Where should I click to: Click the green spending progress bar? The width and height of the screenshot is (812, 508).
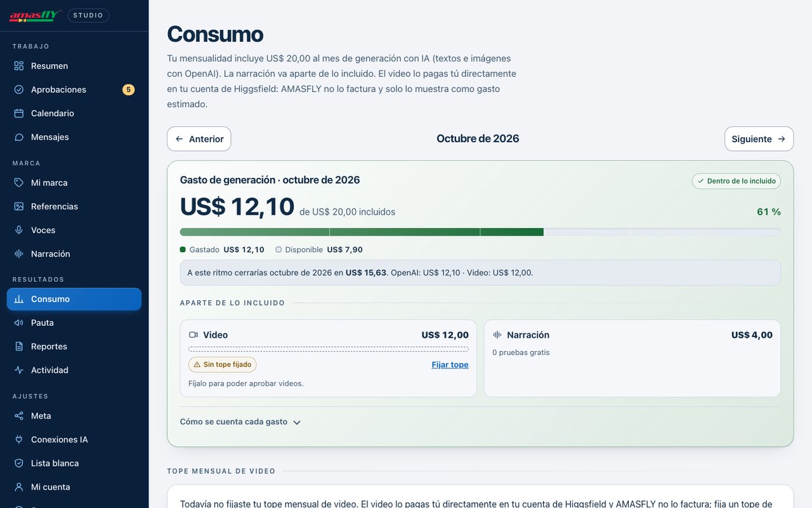480,232
